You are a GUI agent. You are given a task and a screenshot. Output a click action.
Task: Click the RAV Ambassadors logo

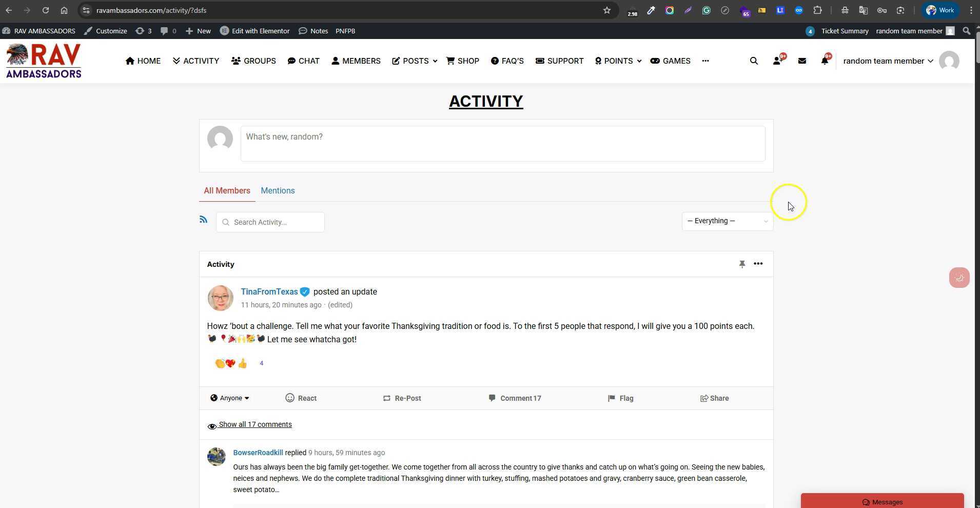click(x=44, y=61)
